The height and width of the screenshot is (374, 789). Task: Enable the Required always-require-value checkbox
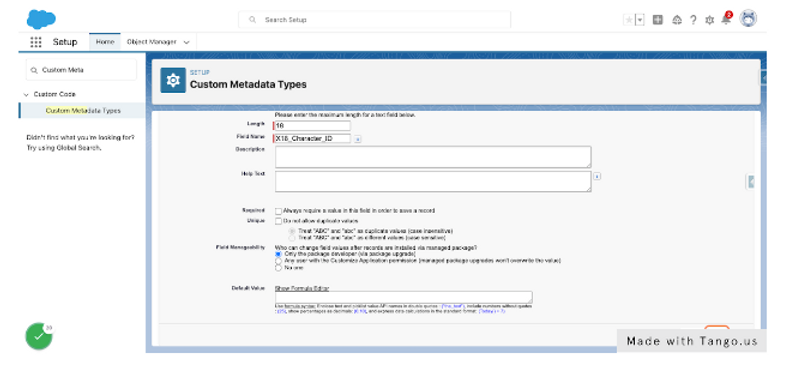(278, 211)
